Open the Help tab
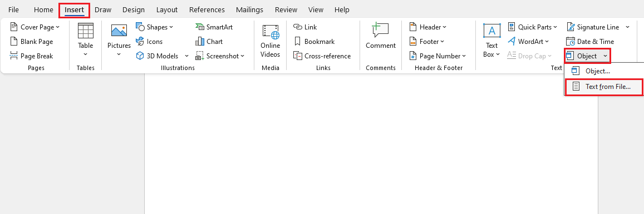This screenshot has width=644, height=214. coord(342,10)
